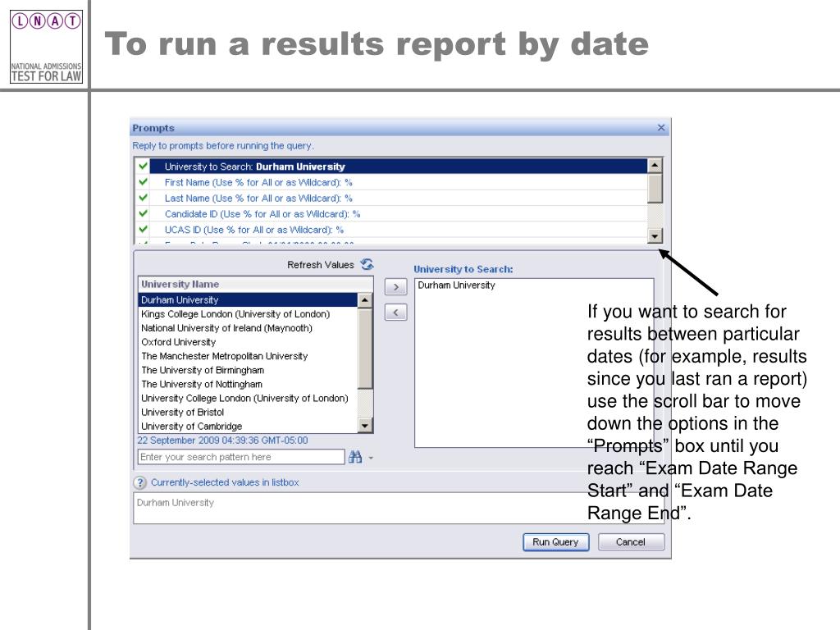Select The Manchester Metropolitan University
This screenshot has height=630, width=840.
pos(248,356)
